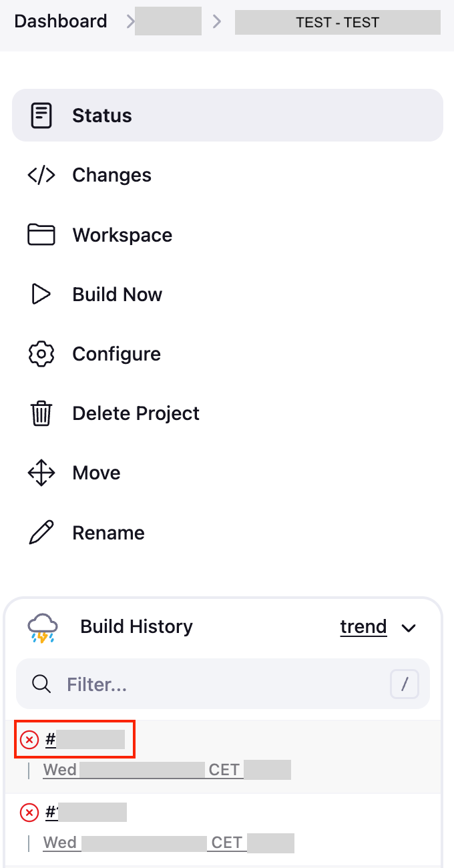Click the Workspace folder icon

pyautogui.click(x=41, y=235)
